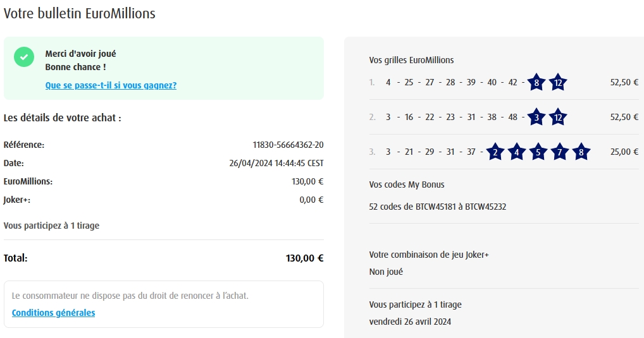Click the reference number 11830-56664362-20
This screenshot has width=644, height=338.
coord(288,145)
